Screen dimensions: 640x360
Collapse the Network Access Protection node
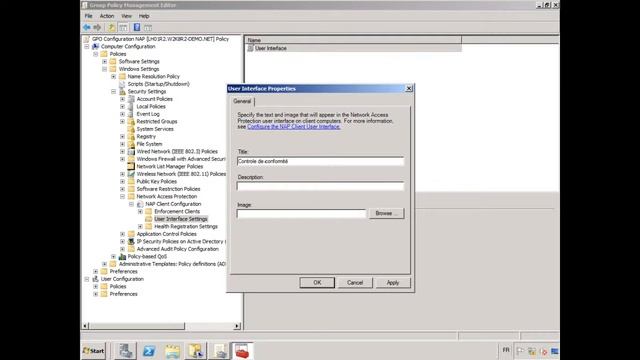122,196
